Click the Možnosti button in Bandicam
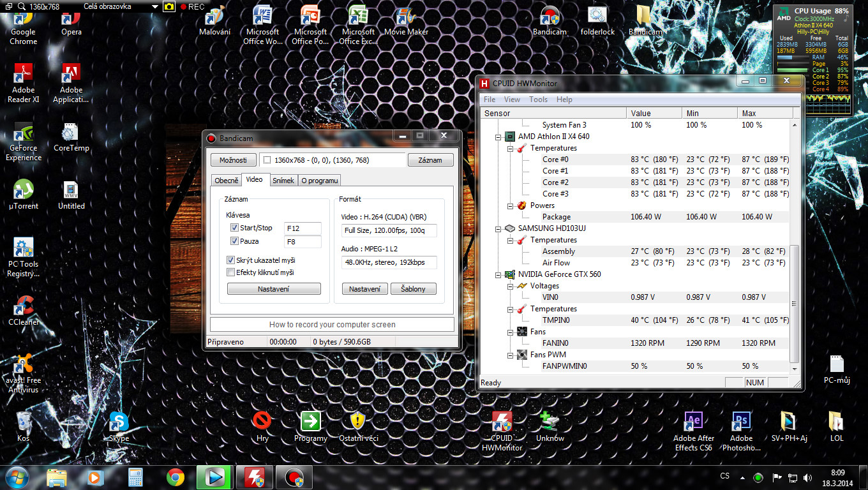The image size is (868, 490). [x=234, y=160]
